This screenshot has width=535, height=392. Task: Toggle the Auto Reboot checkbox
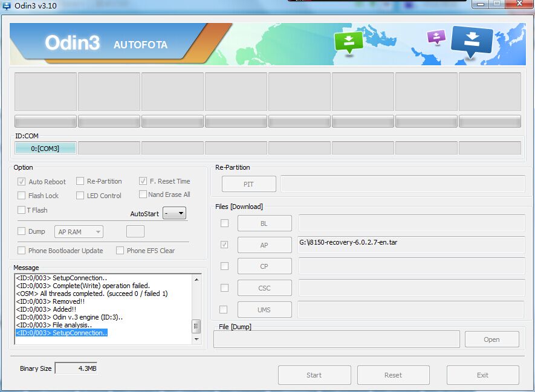point(22,181)
